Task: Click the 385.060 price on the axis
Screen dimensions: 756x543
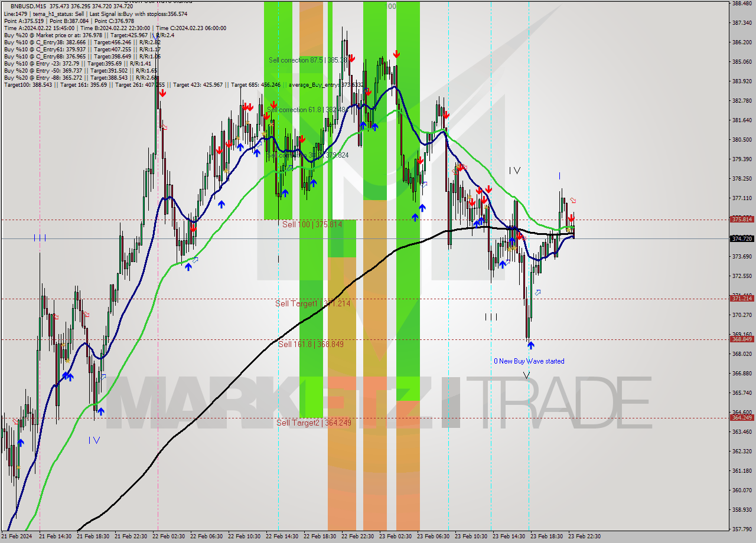Action: click(742, 61)
